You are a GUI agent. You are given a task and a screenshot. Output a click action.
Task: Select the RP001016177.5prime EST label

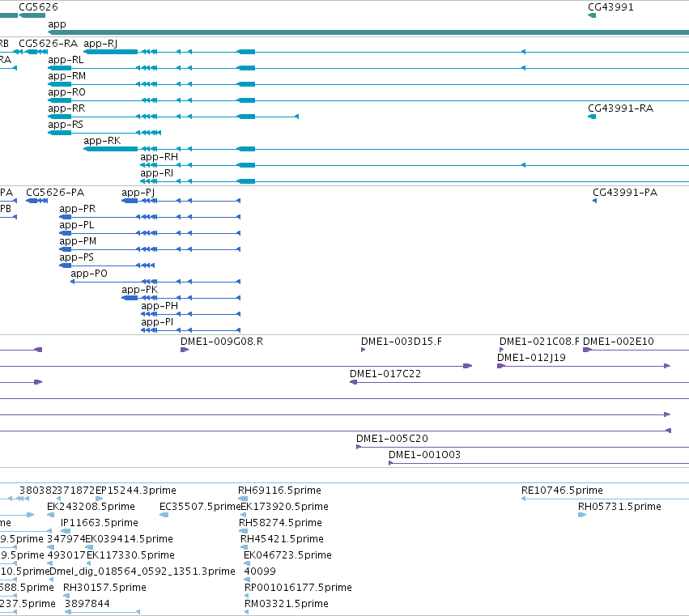298,588
